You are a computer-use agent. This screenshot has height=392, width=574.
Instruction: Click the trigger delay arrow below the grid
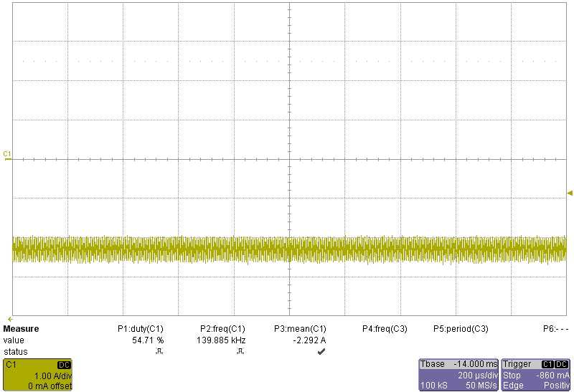(10, 318)
